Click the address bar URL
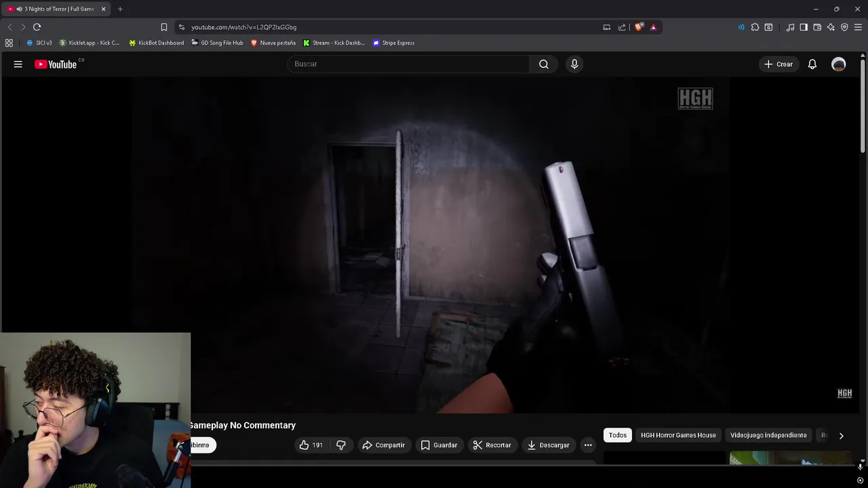The width and height of the screenshot is (868, 488). click(244, 27)
